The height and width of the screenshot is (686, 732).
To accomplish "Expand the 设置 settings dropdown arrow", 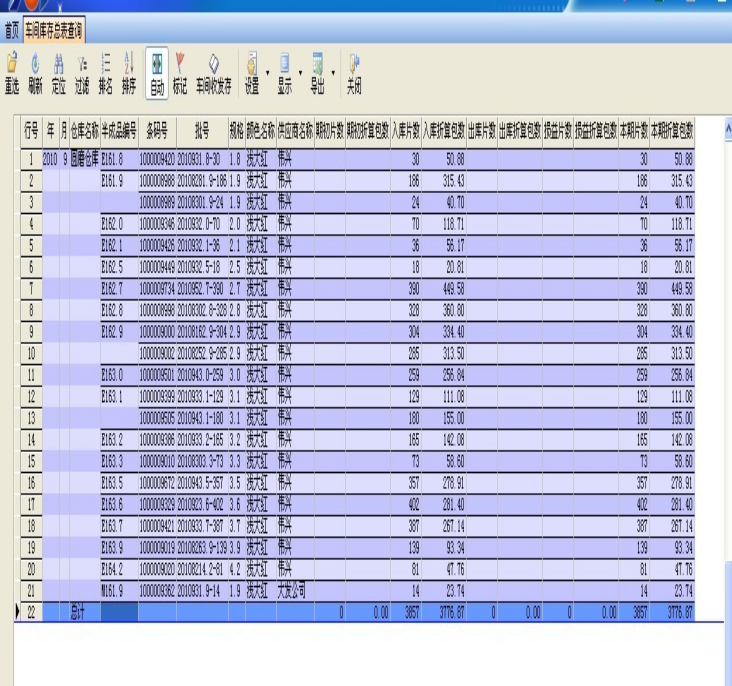I will coord(268,72).
